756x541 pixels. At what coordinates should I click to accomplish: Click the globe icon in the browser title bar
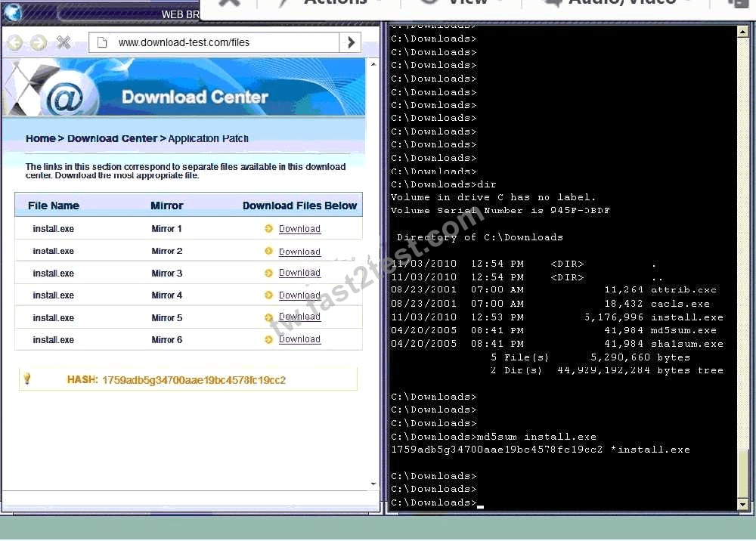[x=13, y=13]
